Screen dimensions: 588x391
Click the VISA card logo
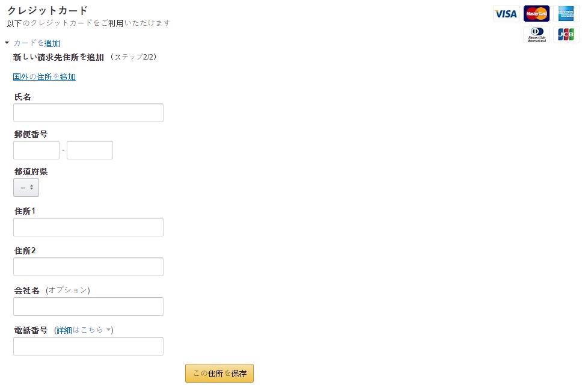pyautogui.click(x=506, y=14)
